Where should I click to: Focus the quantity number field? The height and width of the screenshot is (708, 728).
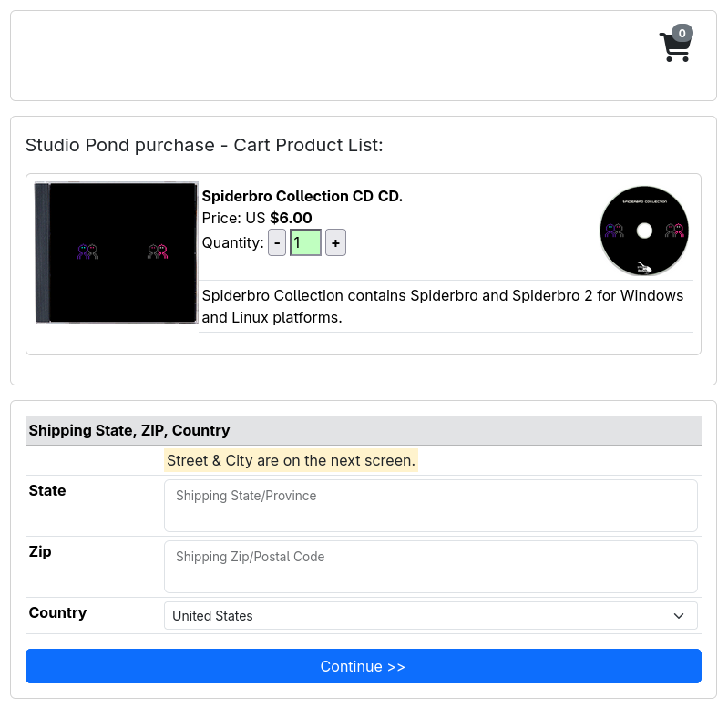[x=305, y=243]
